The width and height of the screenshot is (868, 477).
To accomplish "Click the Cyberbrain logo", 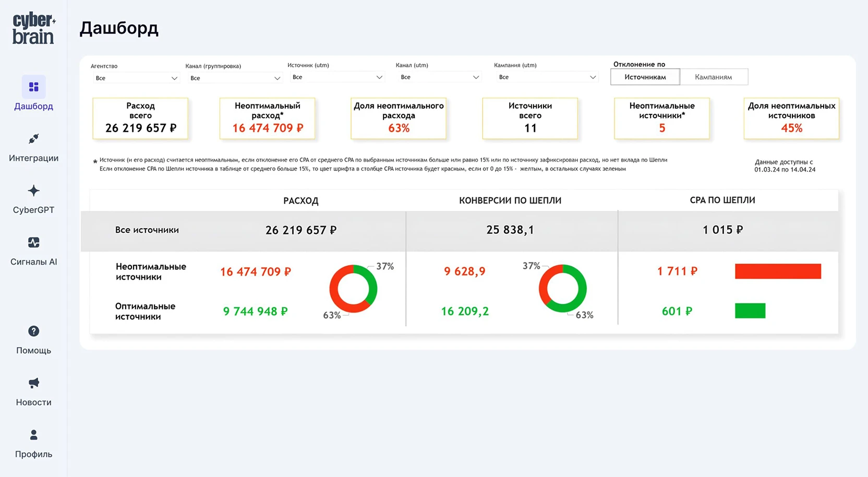I will click(33, 29).
